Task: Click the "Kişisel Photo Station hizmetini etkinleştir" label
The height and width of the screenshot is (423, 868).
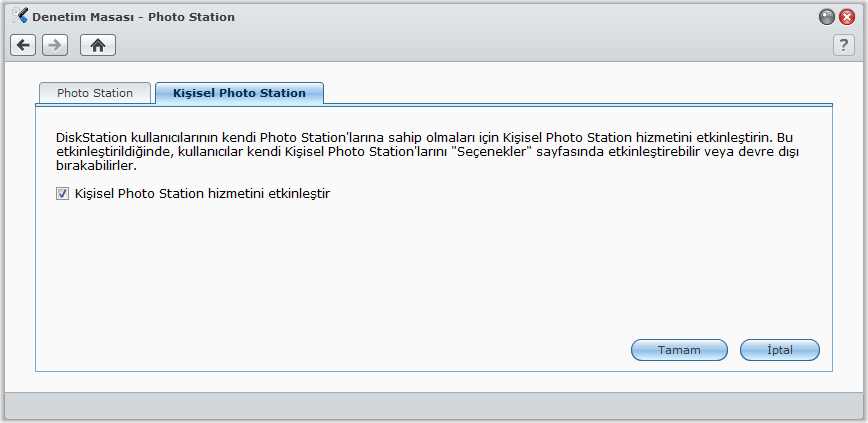Action: point(202,194)
